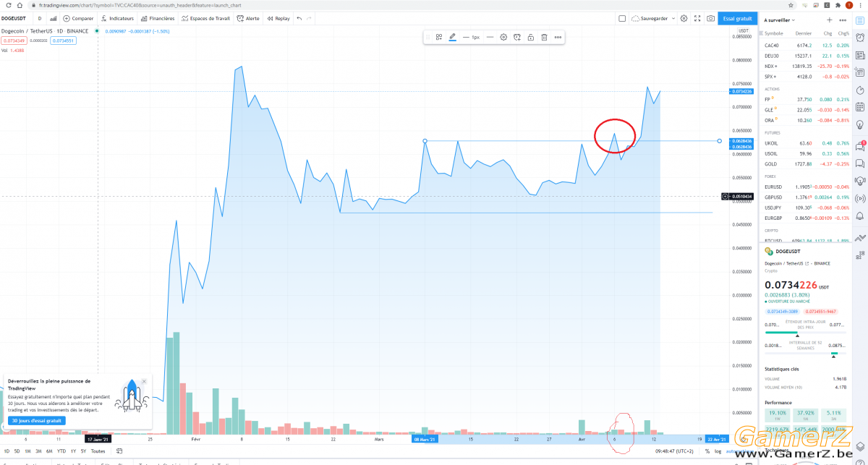Toggle percent scale on price axis

coord(707,451)
